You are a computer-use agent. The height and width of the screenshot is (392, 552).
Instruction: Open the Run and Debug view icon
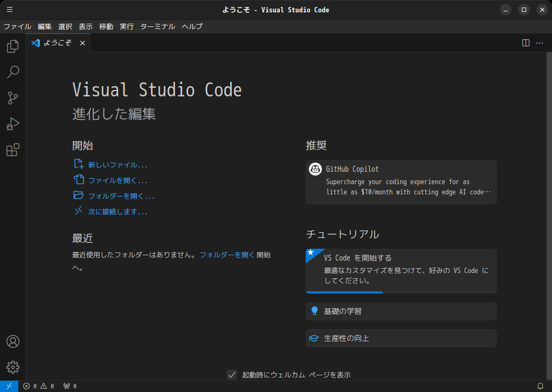click(13, 124)
